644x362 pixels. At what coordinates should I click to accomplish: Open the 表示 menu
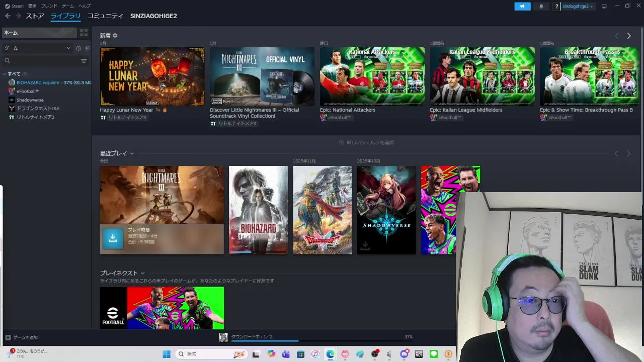[32, 6]
